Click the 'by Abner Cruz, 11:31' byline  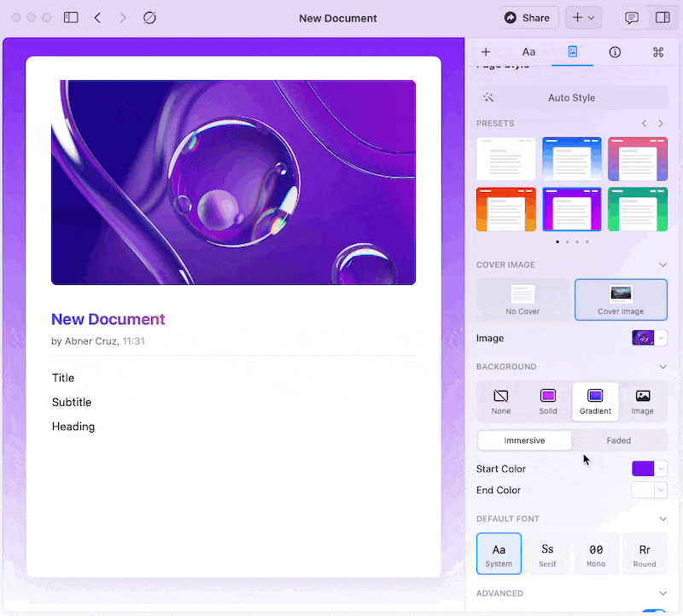point(98,341)
